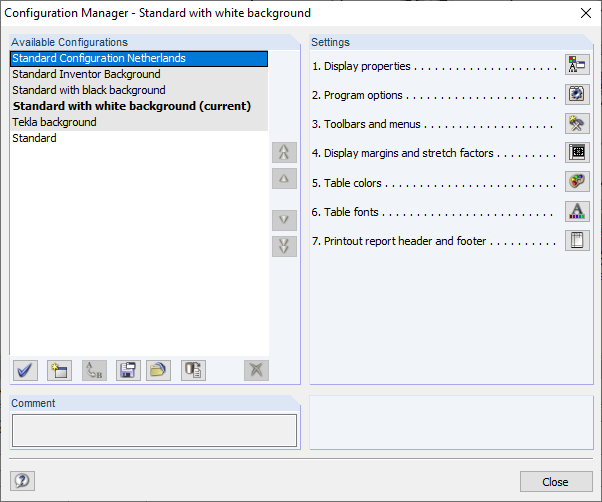602x502 pixels.
Task: Select Tekla background configuration
Action: click(139, 122)
